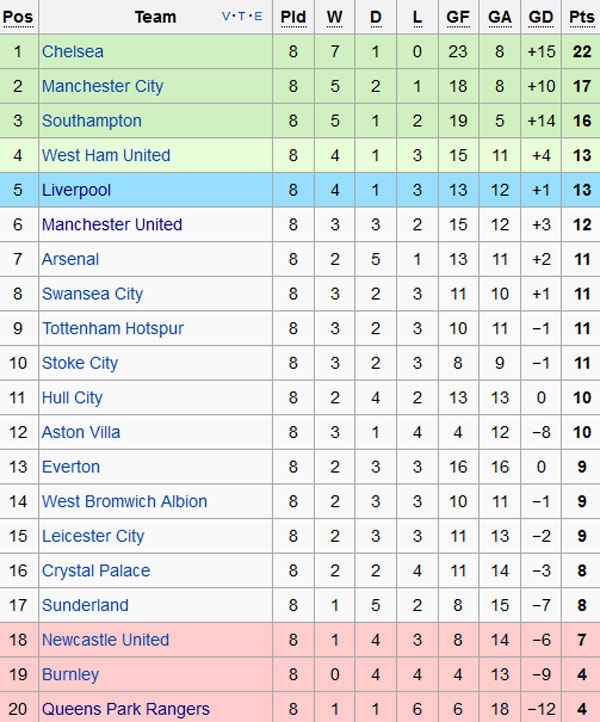
Task: Click the Aston Villa link
Action: click(80, 432)
